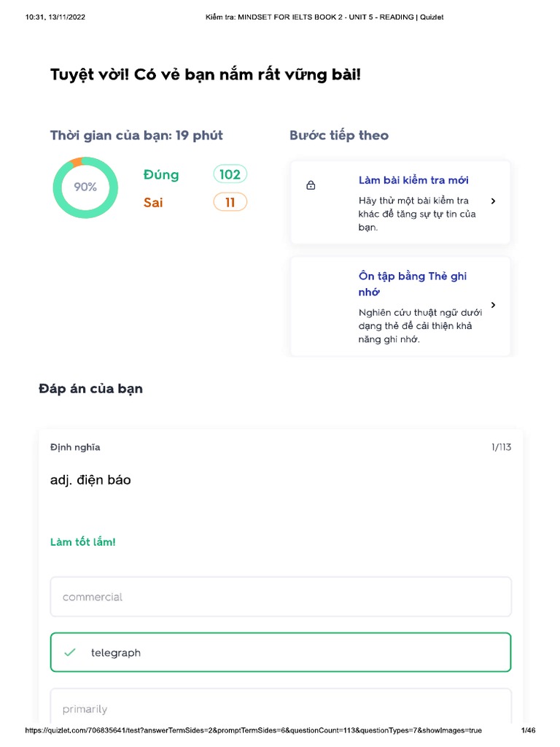The height and width of the screenshot is (747, 560).
Task: Click the 'adj. điện báo' definition text
Action: pos(90,480)
